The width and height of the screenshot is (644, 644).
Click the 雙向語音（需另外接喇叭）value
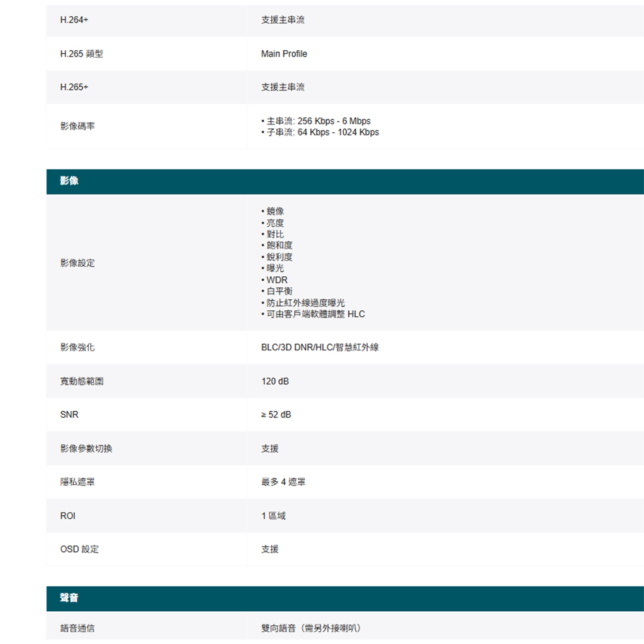tap(311, 629)
